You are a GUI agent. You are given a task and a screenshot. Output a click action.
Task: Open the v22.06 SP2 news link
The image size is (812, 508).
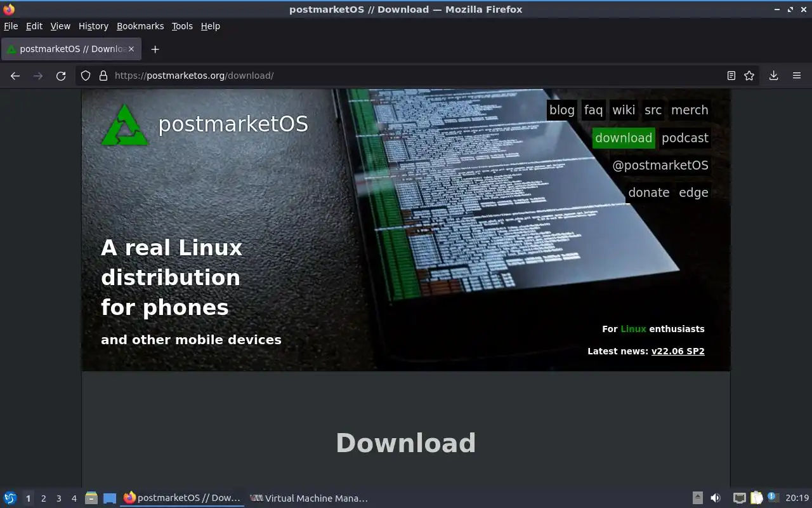(x=678, y=351)
